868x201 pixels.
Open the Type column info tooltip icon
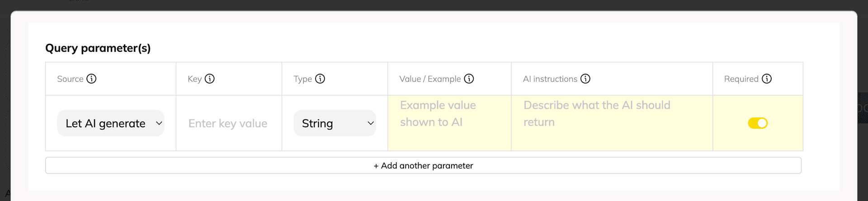tap(320, 79)
